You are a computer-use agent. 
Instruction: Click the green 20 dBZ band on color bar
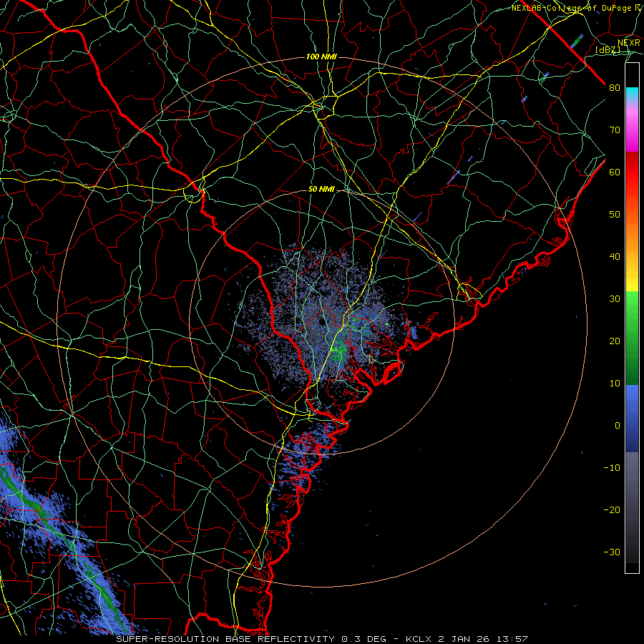[x=632, y=341]
